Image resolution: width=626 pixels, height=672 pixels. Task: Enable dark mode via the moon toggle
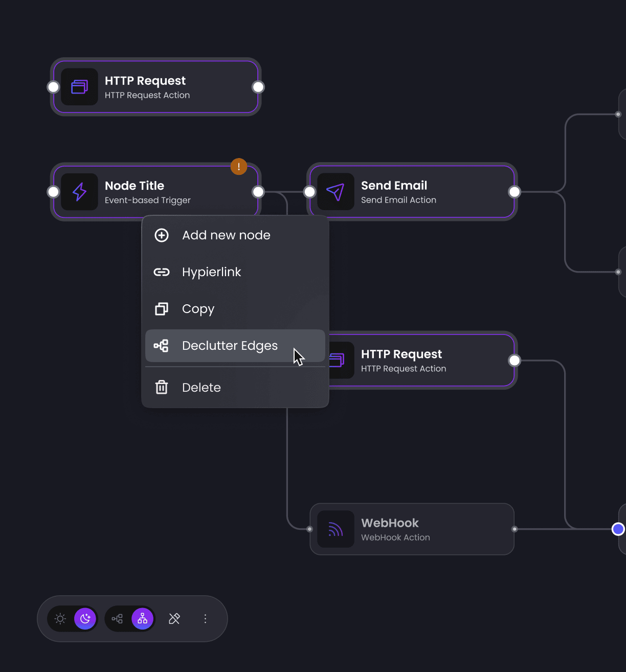click(85, 618)
